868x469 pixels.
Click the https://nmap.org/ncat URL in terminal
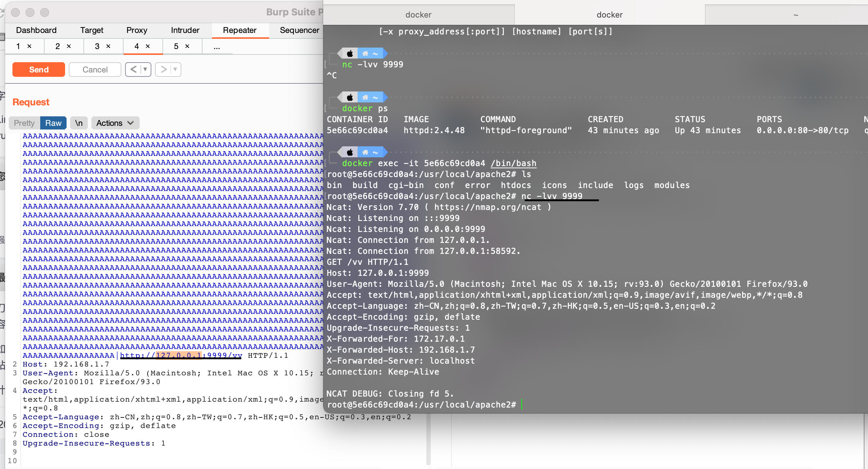coord(488,207)
